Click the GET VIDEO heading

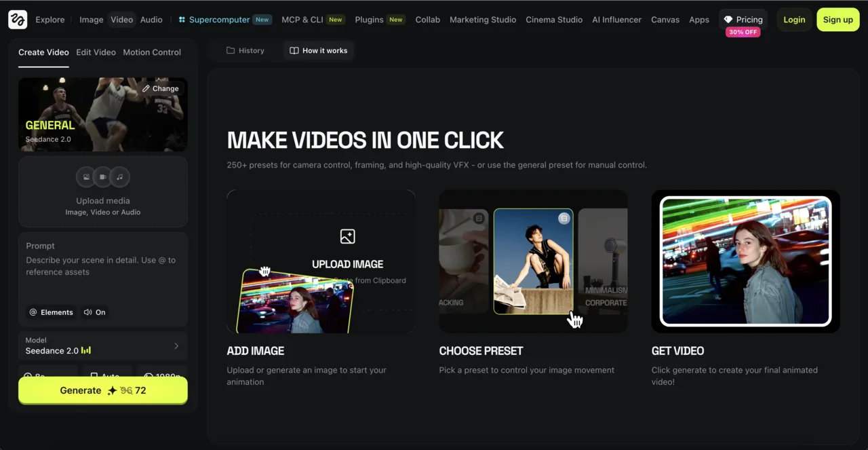[x=677, y=351]
